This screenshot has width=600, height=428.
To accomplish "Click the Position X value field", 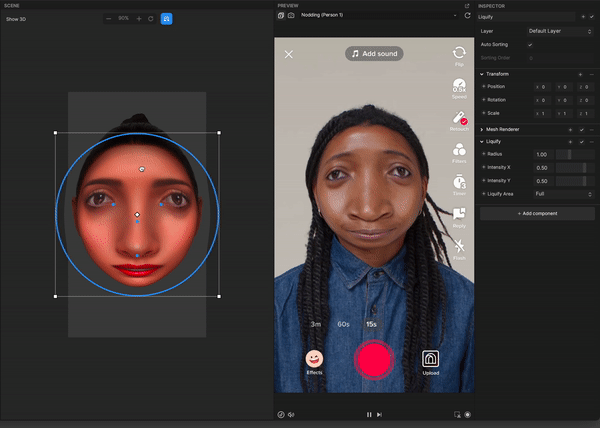I will coord(542,87).
